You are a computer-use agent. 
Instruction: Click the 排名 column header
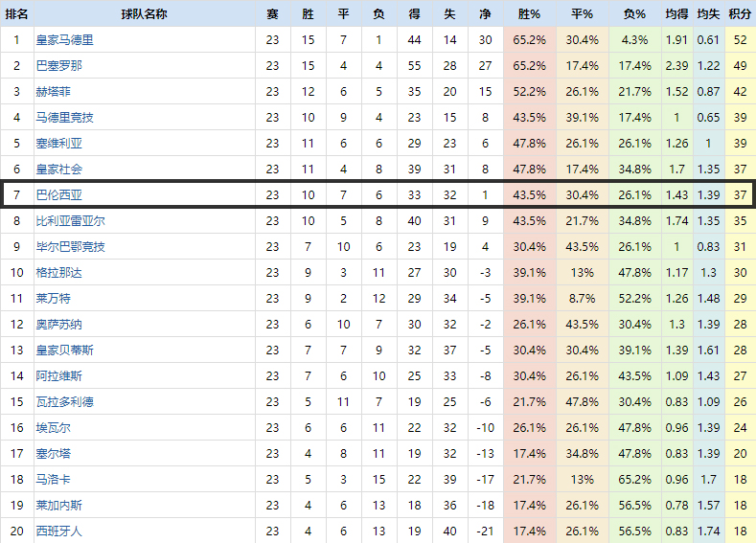pyautogui.click(x=16, y=14)
